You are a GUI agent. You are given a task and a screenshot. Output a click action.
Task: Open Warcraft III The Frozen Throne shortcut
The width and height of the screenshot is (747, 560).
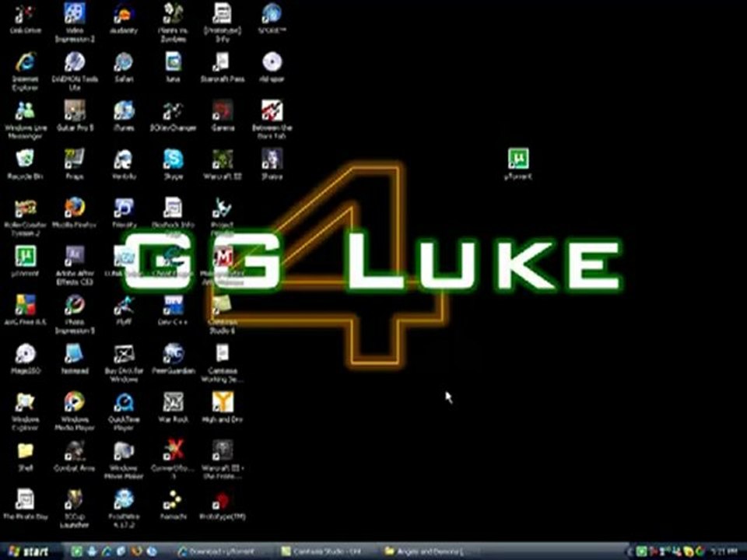click(223, 460)
